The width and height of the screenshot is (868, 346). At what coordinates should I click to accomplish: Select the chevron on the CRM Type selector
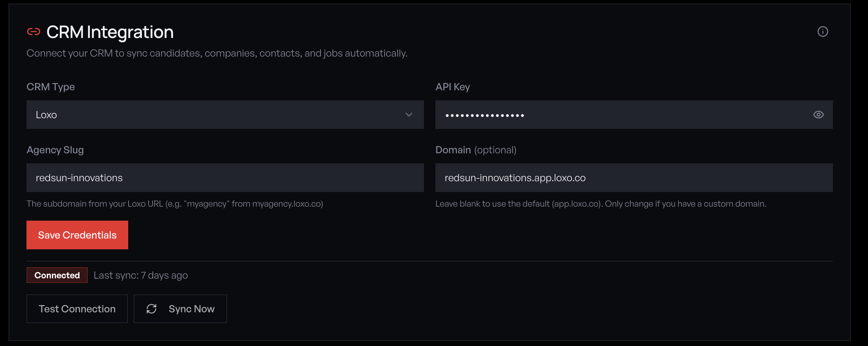(409, 115)
